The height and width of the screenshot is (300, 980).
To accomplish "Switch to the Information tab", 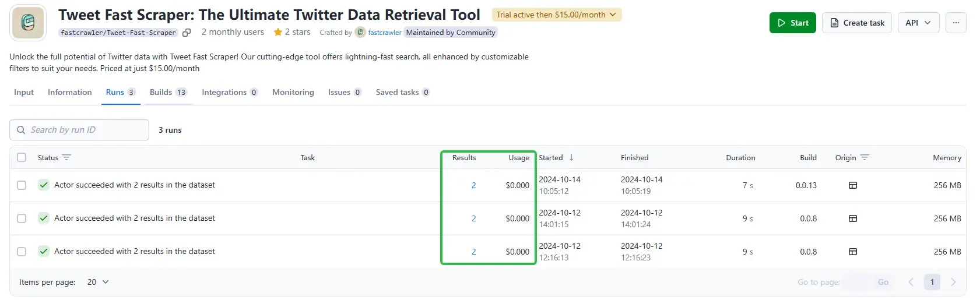I will click(70, 92).
